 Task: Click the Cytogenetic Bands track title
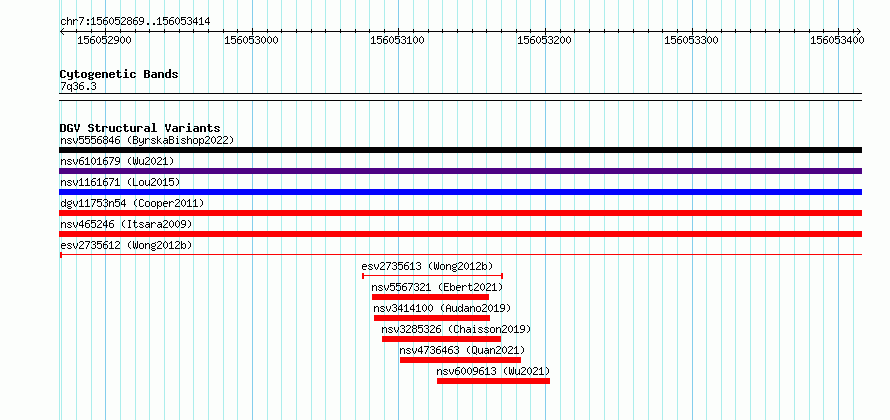tap(119, 74)
